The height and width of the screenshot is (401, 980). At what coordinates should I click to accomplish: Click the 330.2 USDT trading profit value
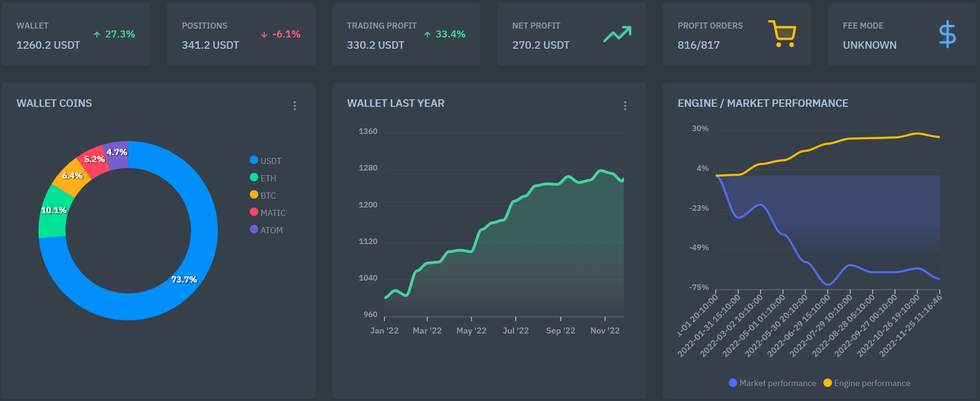[375, 45]
